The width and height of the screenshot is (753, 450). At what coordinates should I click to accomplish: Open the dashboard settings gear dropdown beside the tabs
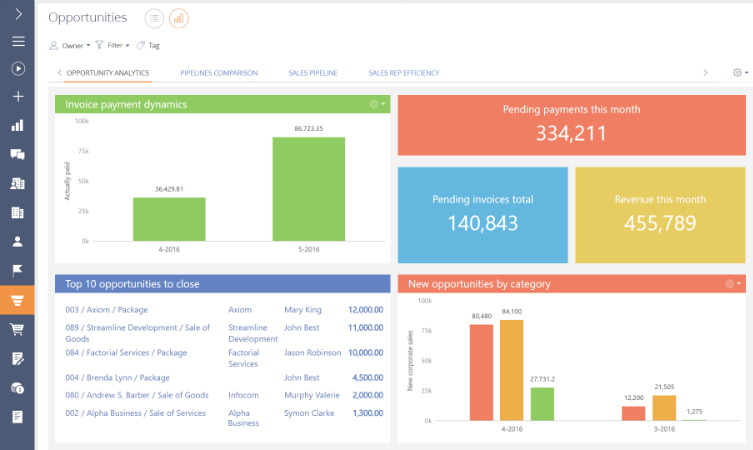click(739, 73)
